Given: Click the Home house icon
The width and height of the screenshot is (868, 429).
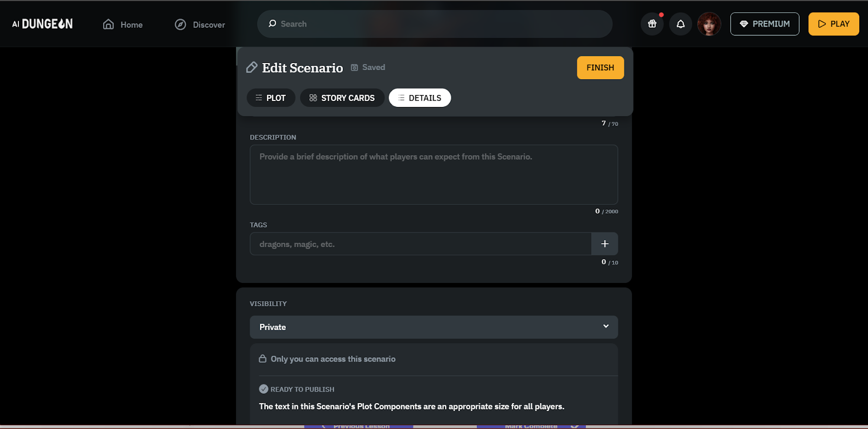Looking at the screenshot, I should 108,24.
